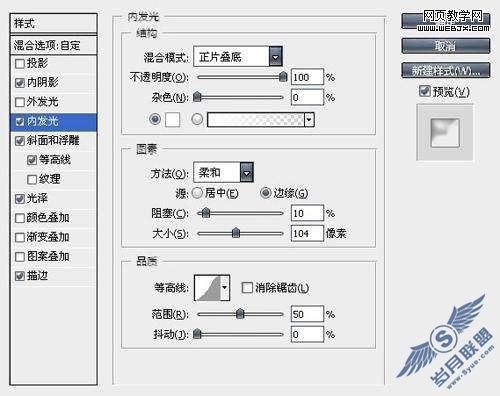This screenshot has width=500, height=396.
Task: Click the layer style preview thumbnail
Action: 445,132
